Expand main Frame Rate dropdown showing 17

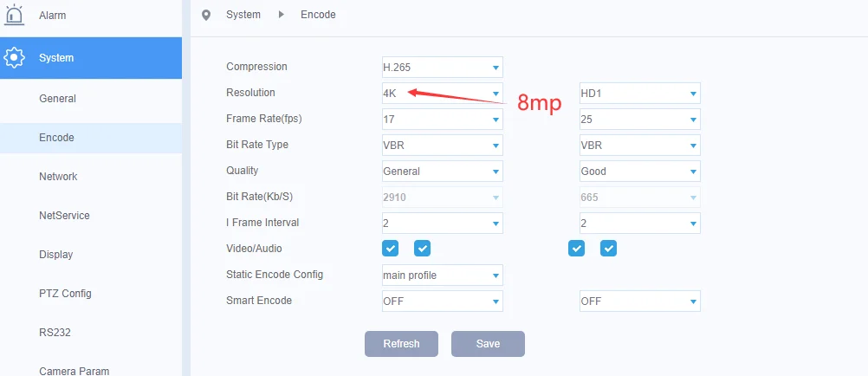pyautogui.click(x=443, y=119)
